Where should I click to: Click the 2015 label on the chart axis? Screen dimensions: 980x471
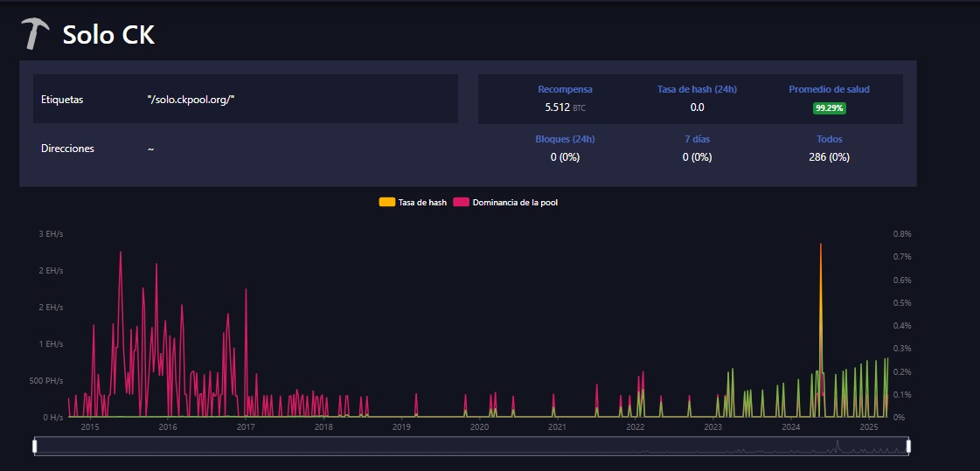(90, 427)
